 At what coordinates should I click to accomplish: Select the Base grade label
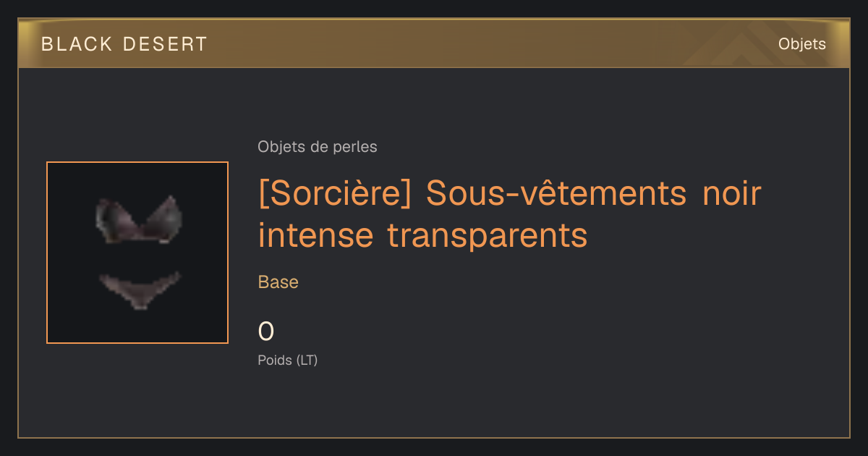click(278, 282)
